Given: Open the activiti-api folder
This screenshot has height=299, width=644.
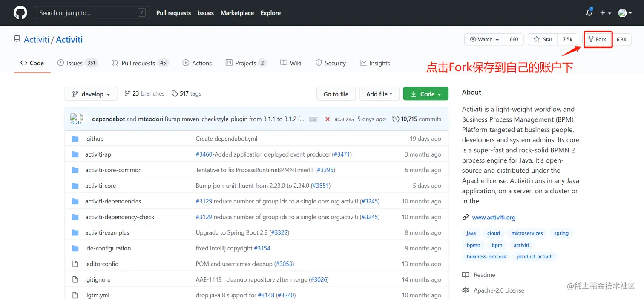Looking at the screenshot, I should tap(99, 154).
